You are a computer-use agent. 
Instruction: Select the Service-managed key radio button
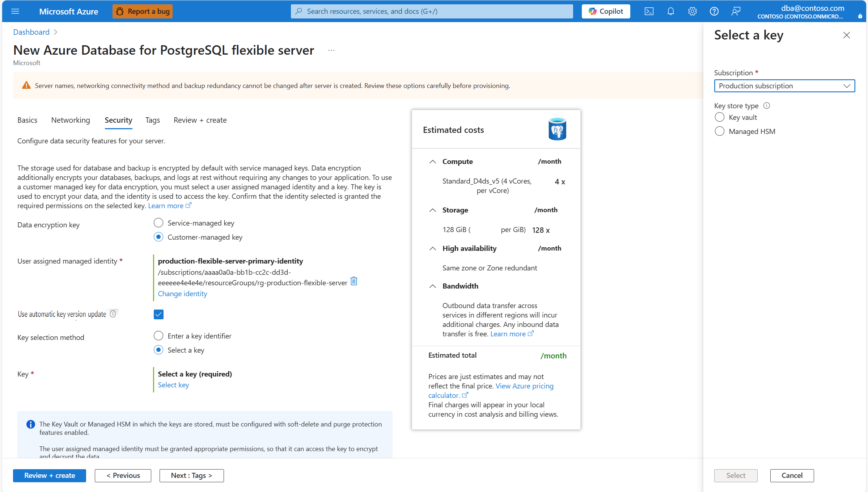158,223
